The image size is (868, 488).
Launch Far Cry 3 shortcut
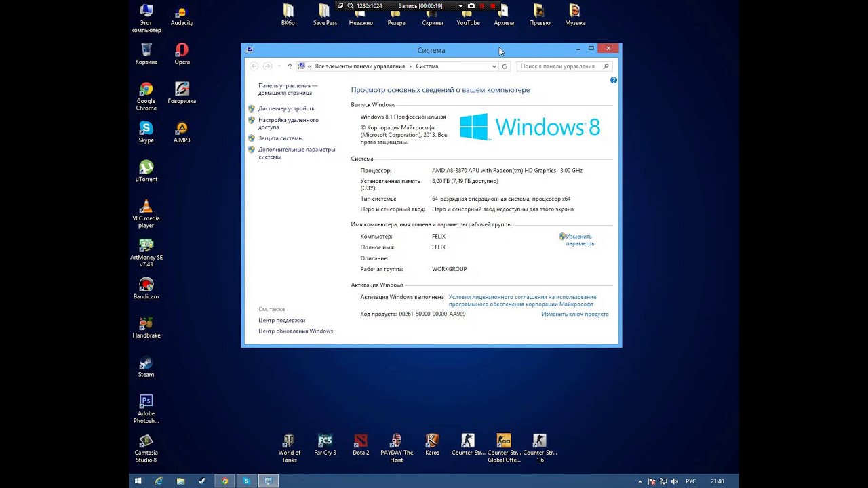click(325, 445)
